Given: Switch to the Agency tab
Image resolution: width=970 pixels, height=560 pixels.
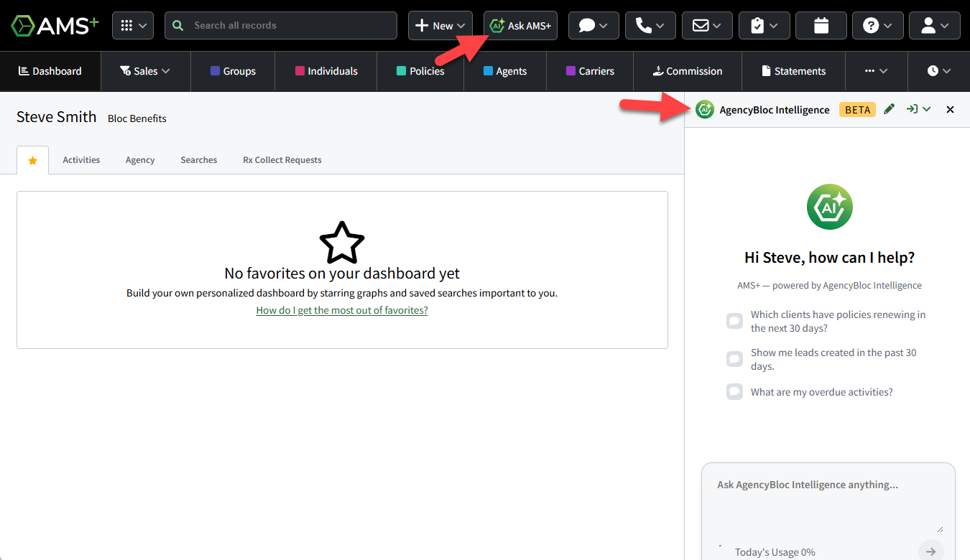Looking at the screenshot, I should tap(140, 160).
